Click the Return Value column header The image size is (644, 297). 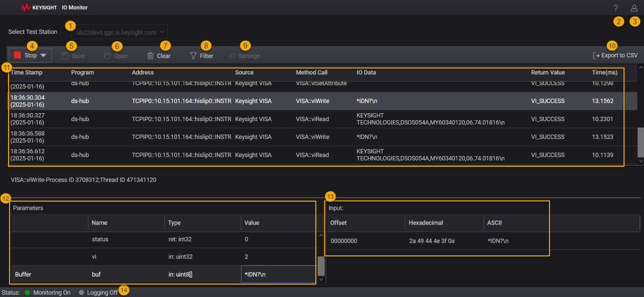pos(548,72)
